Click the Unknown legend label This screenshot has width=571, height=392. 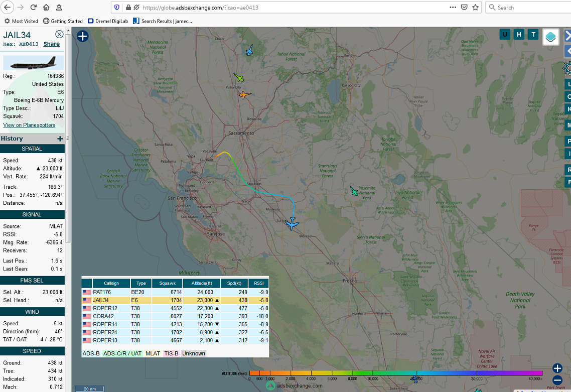tap(193, 353)
